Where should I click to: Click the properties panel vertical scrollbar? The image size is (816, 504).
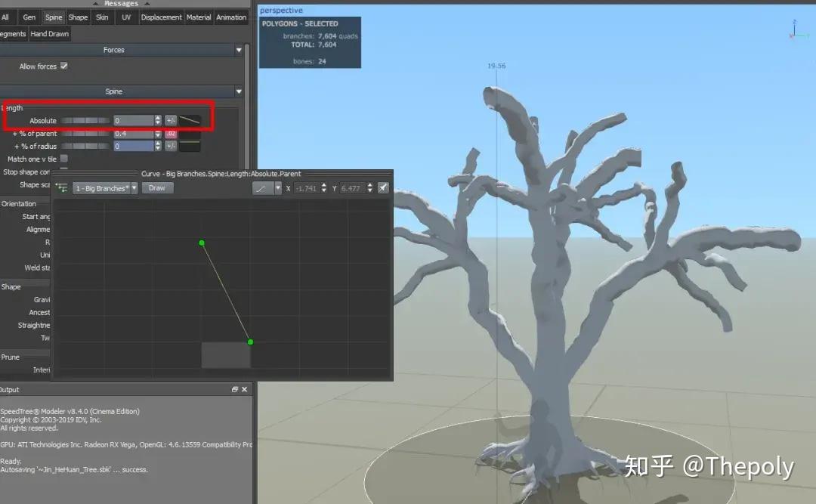click(x=247, y=107)
